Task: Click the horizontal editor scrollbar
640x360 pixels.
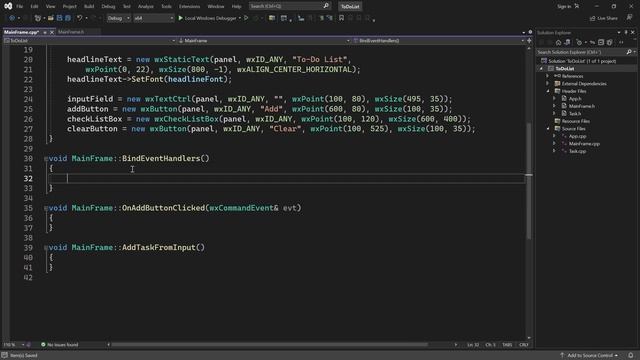Action: pyautogui.click(x=270, y=344)
